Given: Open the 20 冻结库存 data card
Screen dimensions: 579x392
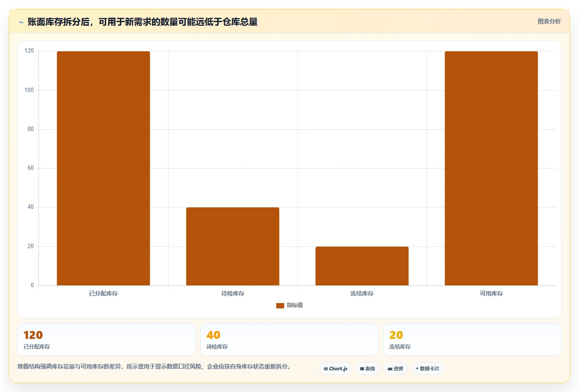Looking at the screenshot, I should [472, 339].
